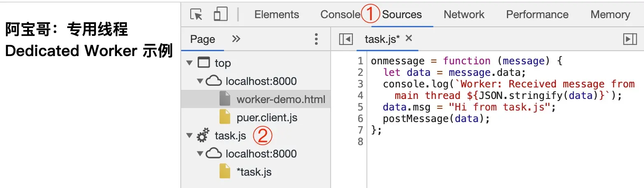Select localhost:8000 label under task.js worker
This screenshot has width=644, height=188.
[x=261, y=154]
